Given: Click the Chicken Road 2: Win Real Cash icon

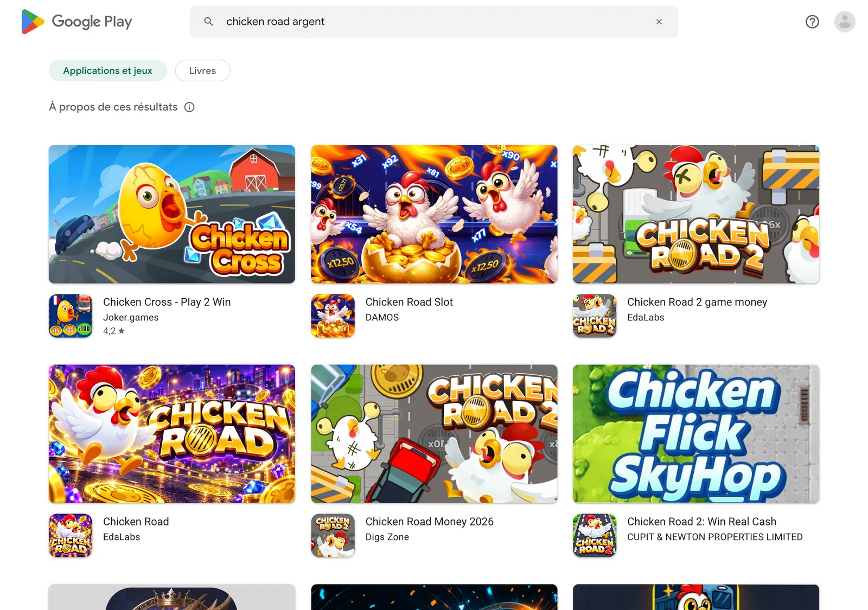Looking at the screenshot, I should (x=595, y=536).
